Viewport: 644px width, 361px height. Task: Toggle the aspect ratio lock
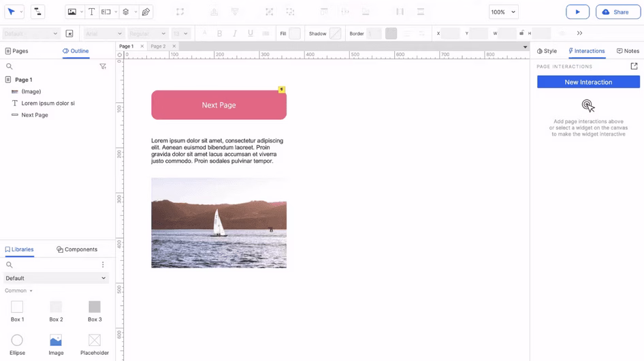click(x=521, y=33)
